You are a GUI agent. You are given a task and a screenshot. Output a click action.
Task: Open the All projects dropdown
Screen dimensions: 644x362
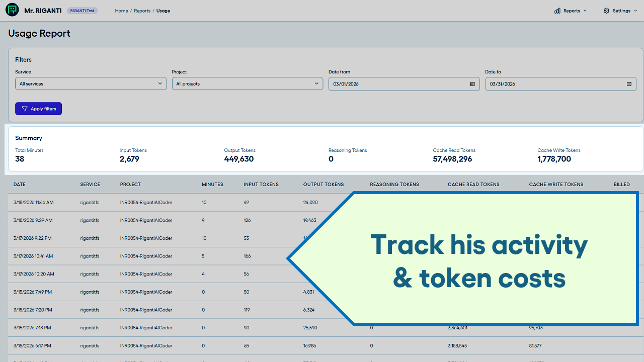point(247,83)
